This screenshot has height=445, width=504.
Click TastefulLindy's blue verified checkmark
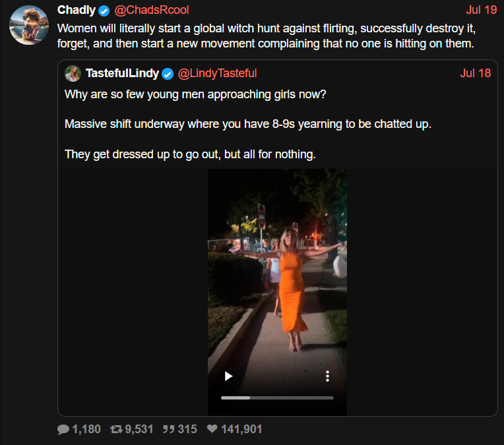click(167, 74)
